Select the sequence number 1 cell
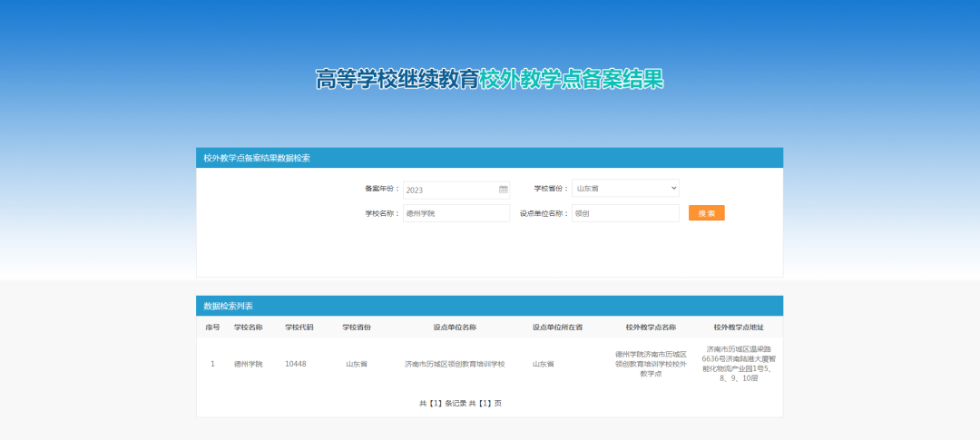The height and width of the screenshot is (440, 980). pyautogui.click(x=212, y=364)
